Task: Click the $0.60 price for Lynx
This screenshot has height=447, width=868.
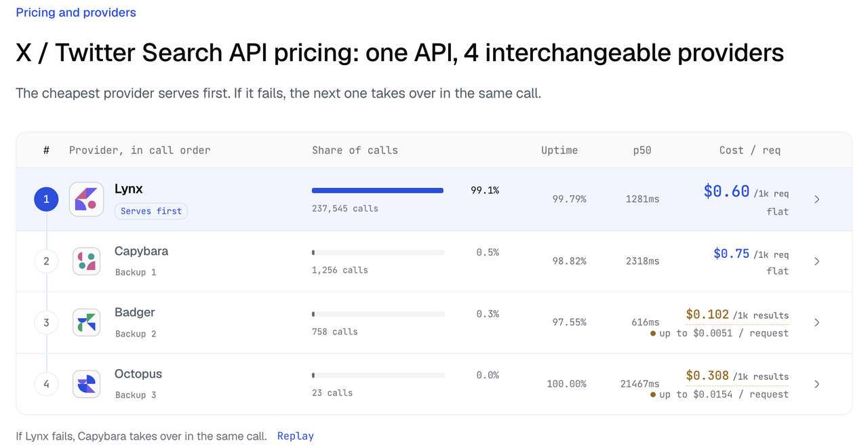Action: (x=726, y=191)
